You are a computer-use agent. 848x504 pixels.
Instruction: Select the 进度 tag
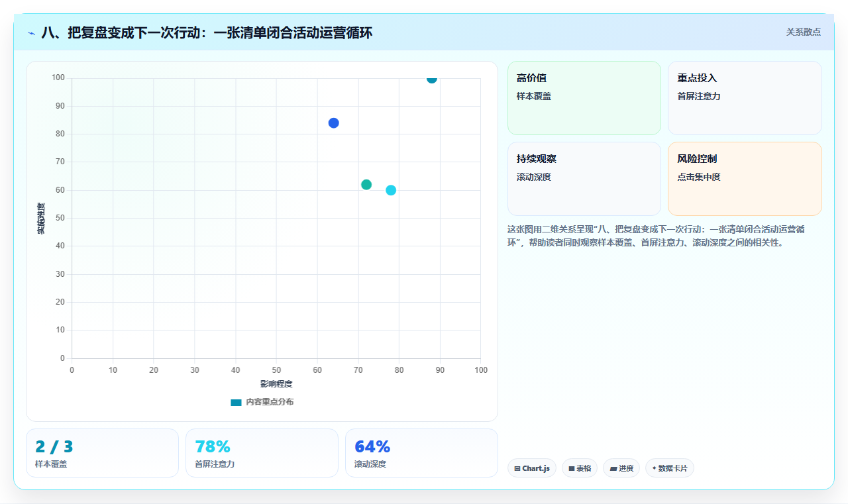(621, 468)
